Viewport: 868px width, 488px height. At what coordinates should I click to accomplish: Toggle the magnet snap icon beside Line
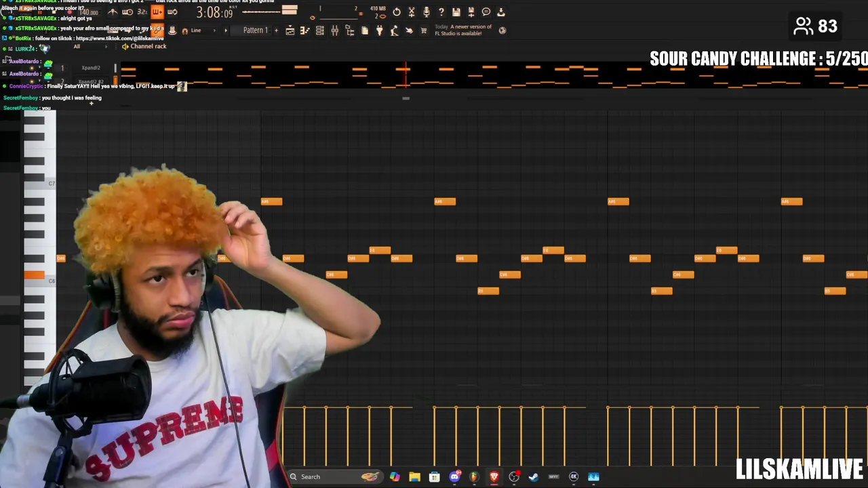point(184,30)
